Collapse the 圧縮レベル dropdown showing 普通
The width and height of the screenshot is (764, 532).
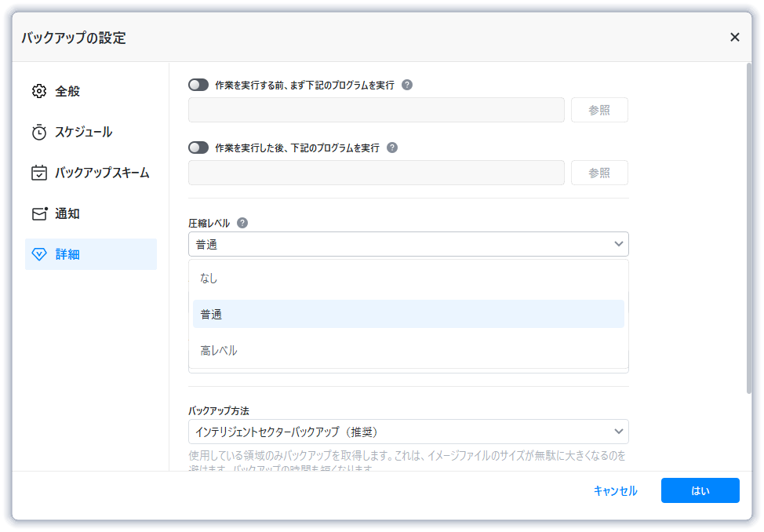(408, 244)
